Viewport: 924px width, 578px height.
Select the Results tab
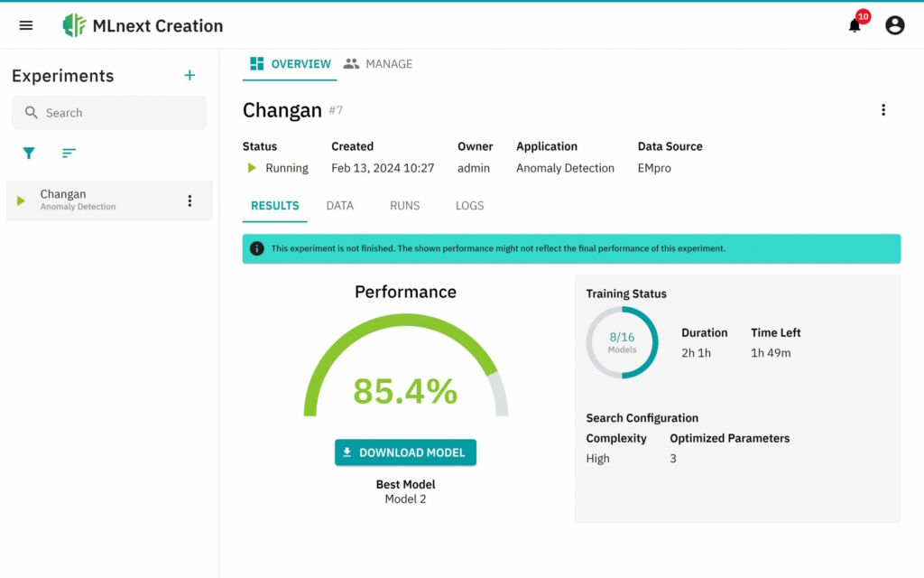(275, 206)
